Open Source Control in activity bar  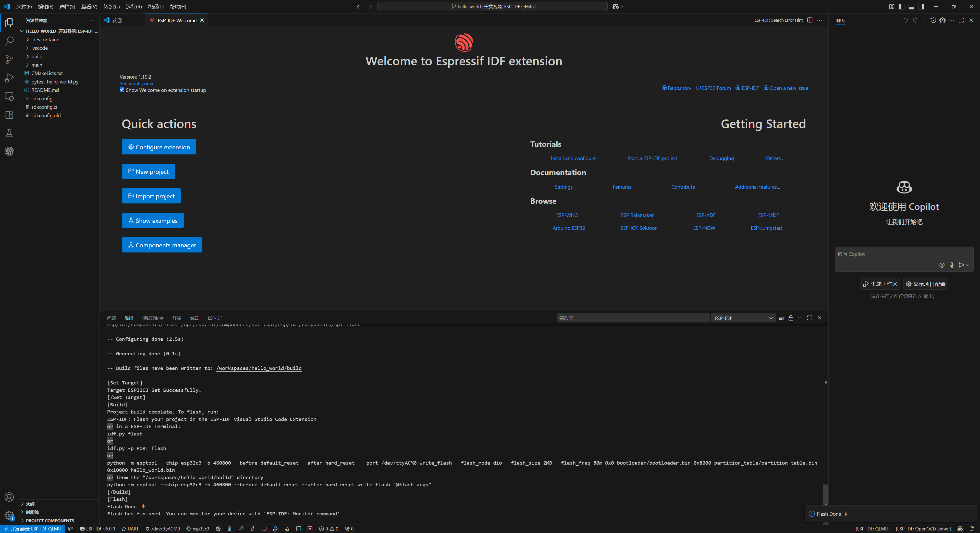[9, 59]
